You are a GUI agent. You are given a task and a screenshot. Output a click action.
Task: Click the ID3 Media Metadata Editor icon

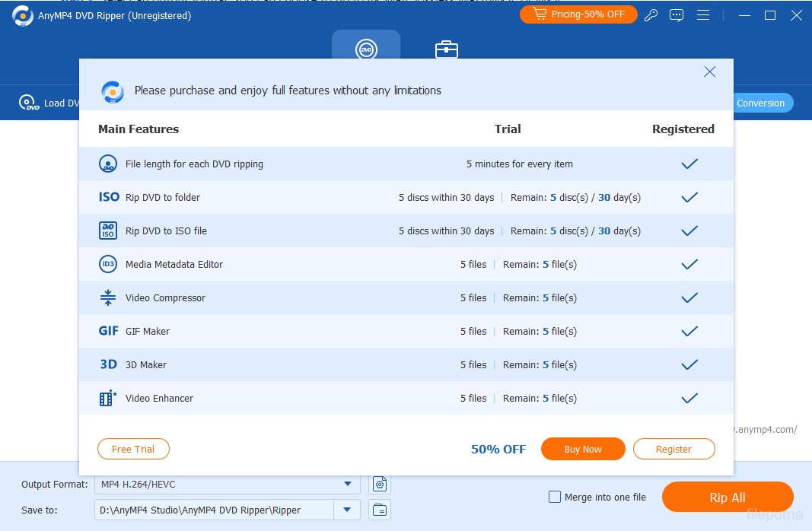108,264
